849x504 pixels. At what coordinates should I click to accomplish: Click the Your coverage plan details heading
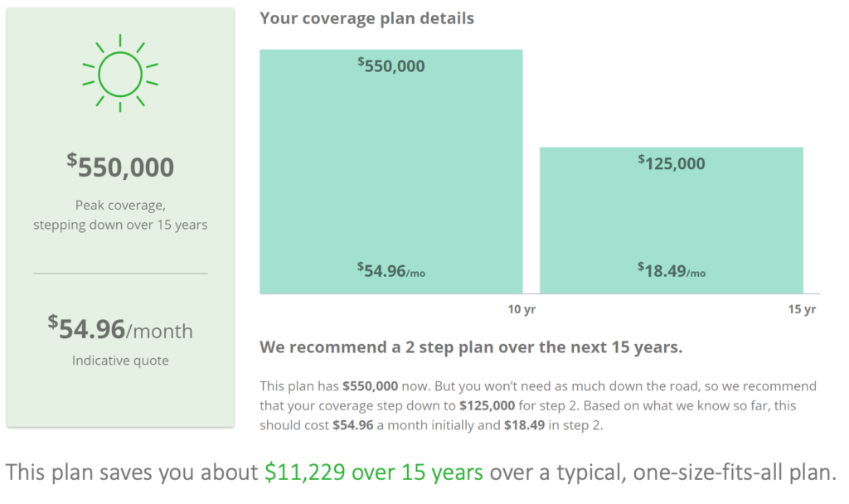366,18
